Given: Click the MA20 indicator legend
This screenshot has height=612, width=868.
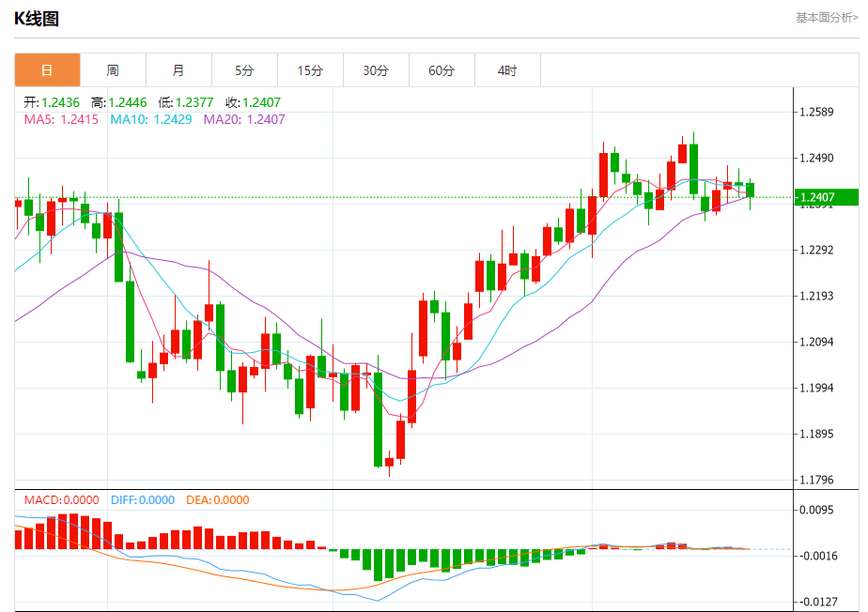Looking at the screenshot, I should click(244, 119).
